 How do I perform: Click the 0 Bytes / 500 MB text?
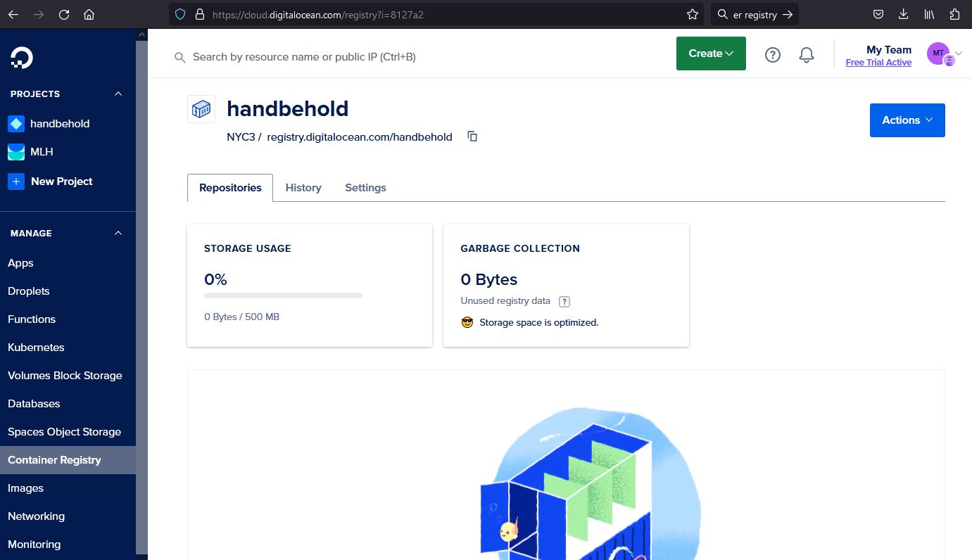click(x=241, y=317)
